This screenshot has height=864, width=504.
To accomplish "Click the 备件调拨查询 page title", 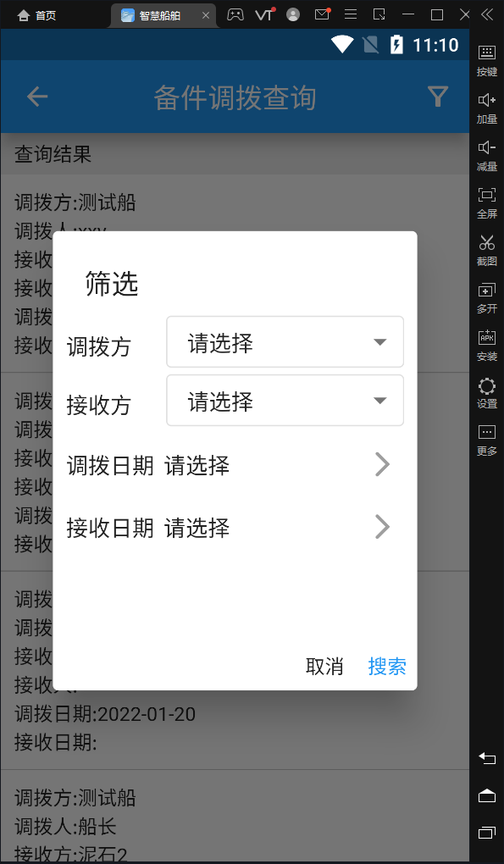I will pyautogui.click(x=235, y=98).
